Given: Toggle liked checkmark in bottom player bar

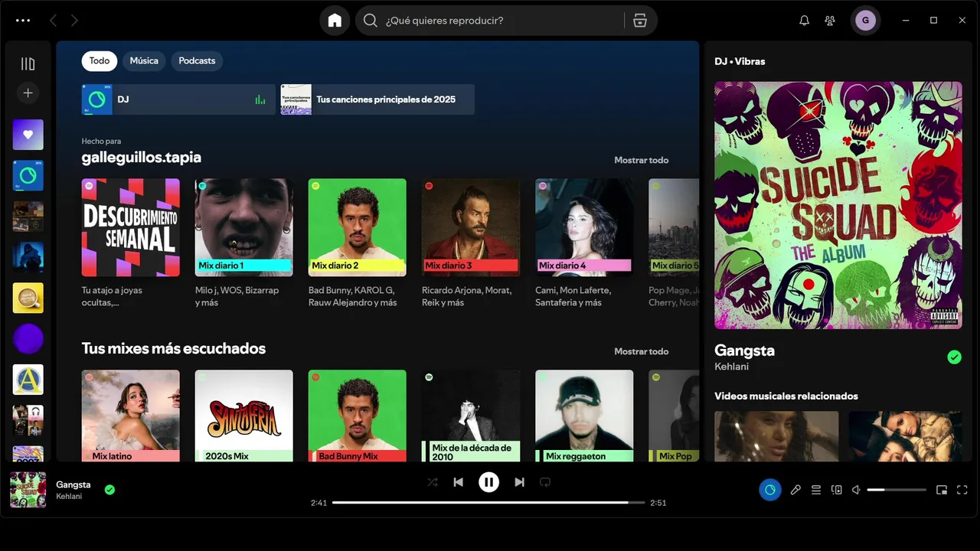Looking at the screenshot, I should [109, 490].
